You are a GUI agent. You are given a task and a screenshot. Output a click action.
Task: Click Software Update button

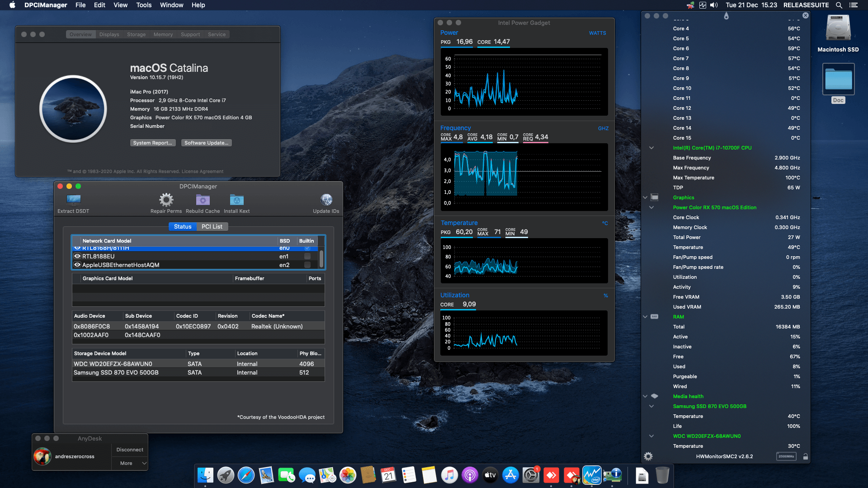[x=207, y=143]
